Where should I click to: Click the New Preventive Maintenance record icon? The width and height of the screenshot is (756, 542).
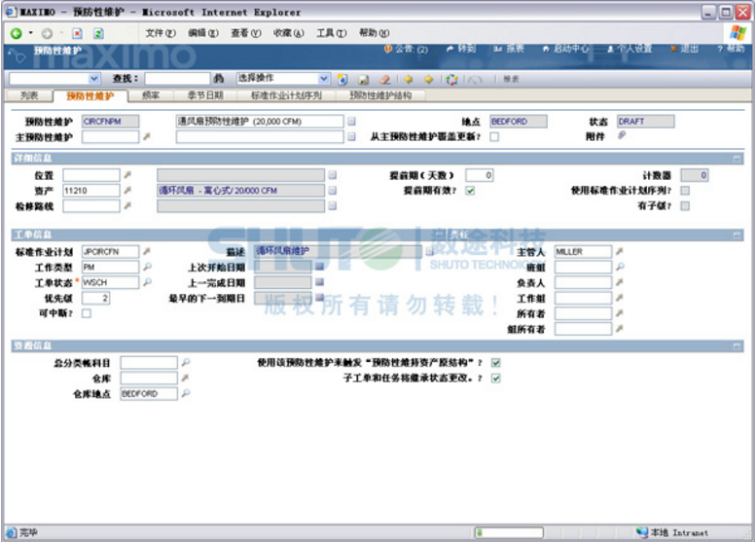click(342, 79)
